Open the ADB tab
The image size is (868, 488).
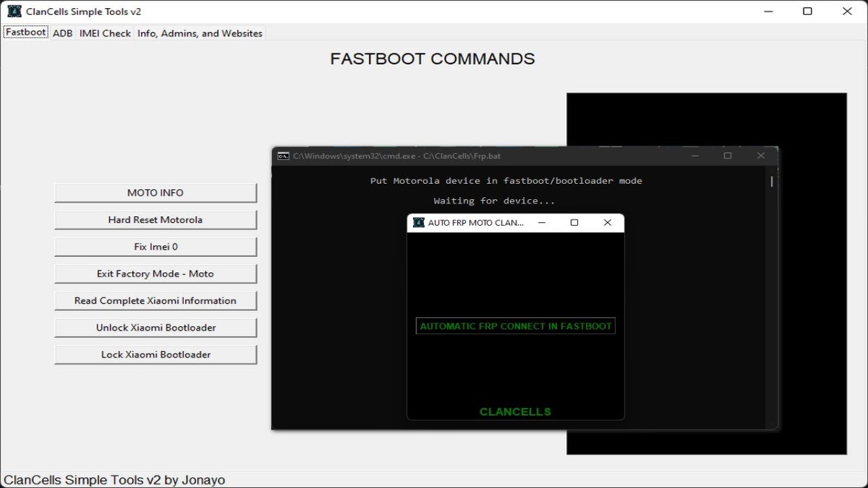point(62,33)
